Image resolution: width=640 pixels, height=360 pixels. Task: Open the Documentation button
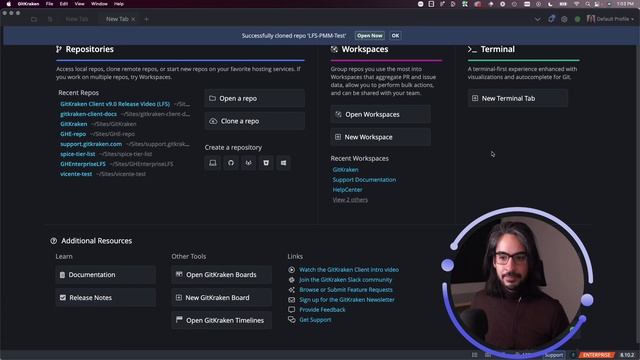tap(106, 275)
